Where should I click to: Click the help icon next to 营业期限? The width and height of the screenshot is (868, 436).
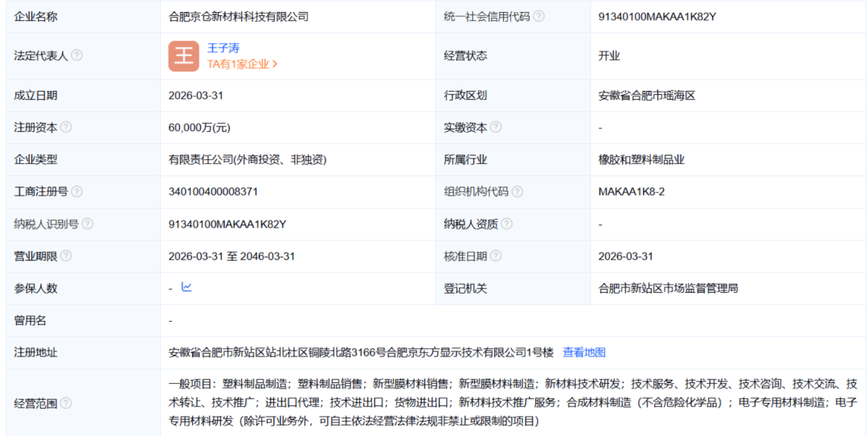click(x=66, y=256)
